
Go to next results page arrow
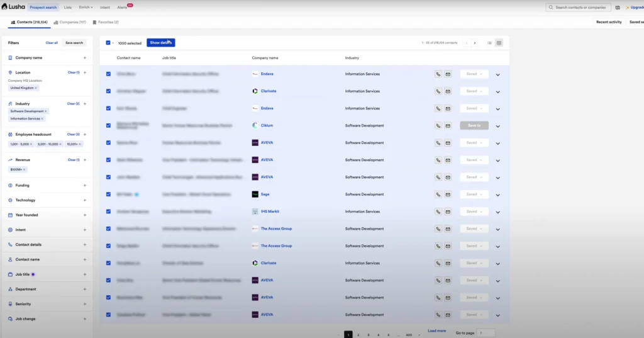pos(475,43)
